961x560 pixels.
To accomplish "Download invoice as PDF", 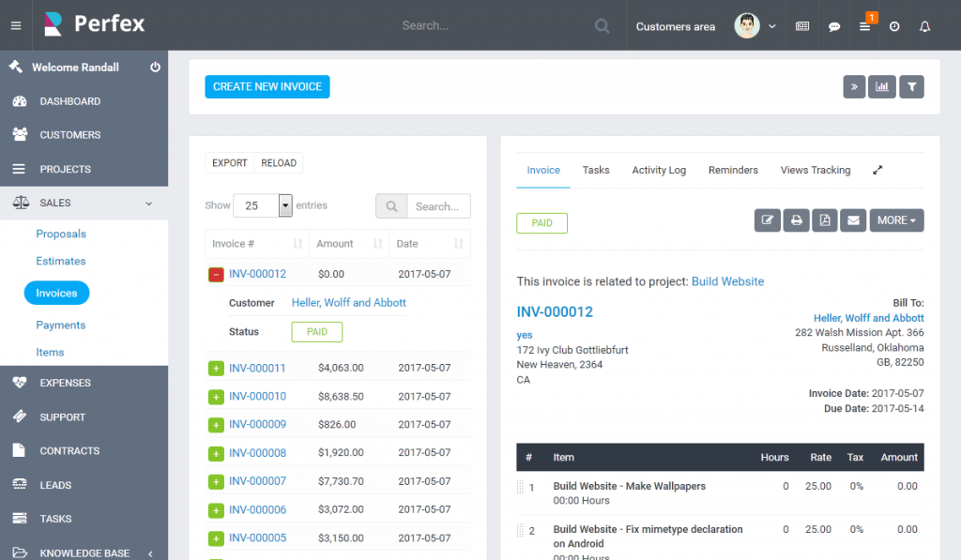I will point(825,220).
